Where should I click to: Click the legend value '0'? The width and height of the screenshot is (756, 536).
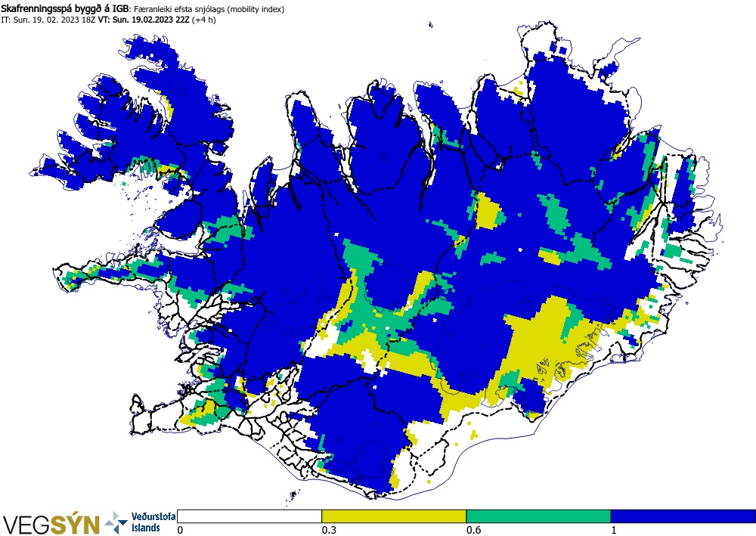point(181,530)
